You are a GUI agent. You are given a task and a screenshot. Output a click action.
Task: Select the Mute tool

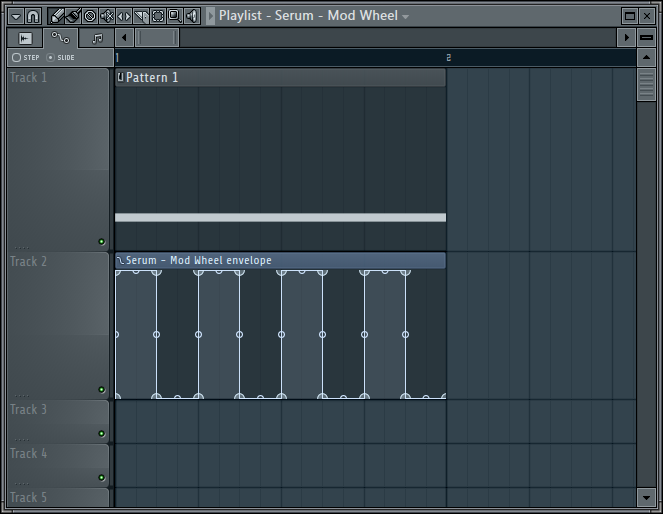tap(107, 16)
